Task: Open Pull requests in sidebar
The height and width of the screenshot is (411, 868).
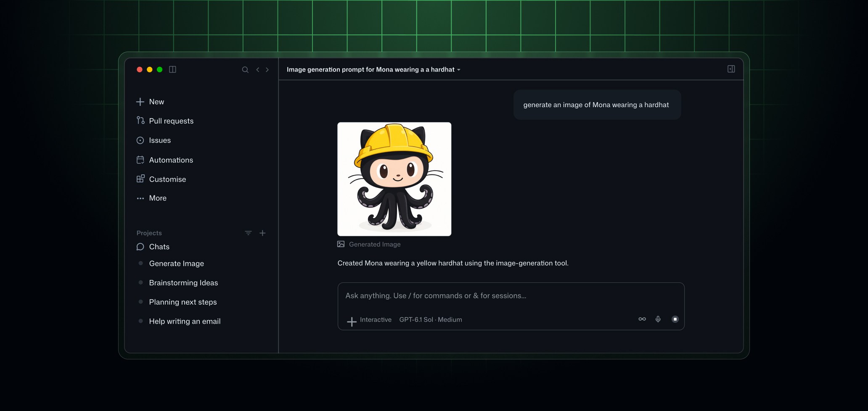Action: (x=165, y=121)
